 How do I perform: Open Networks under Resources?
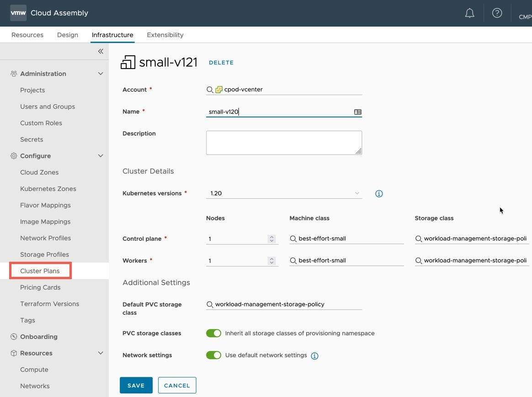[x=35, y=386]
